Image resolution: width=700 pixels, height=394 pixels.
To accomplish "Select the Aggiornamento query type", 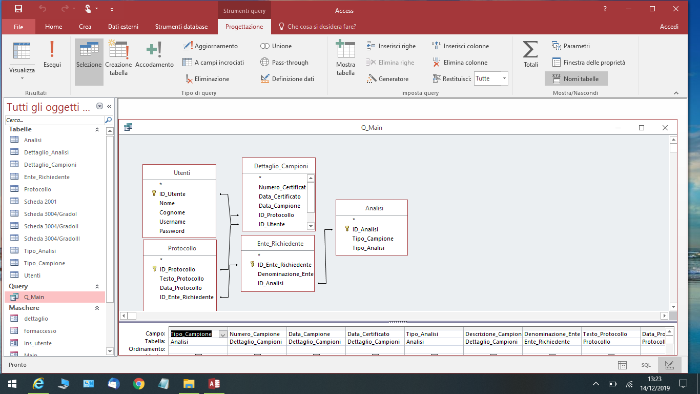I will [x=211, y=46].
